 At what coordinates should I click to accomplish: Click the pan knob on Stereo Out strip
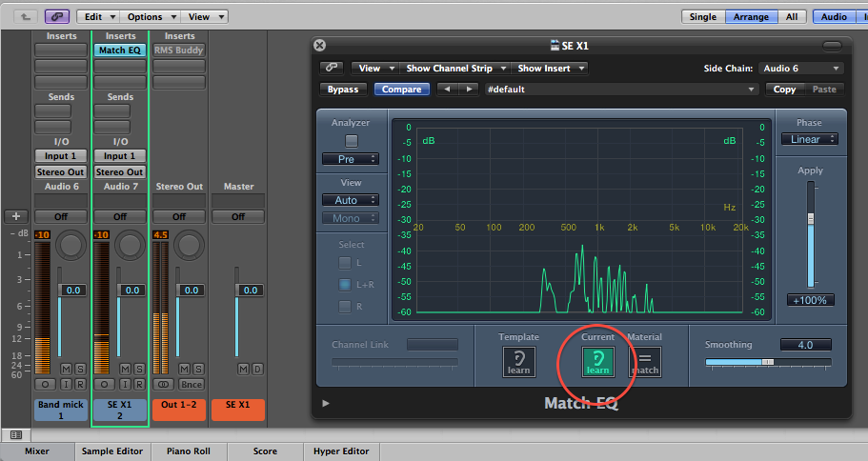(x=189, y=245)
